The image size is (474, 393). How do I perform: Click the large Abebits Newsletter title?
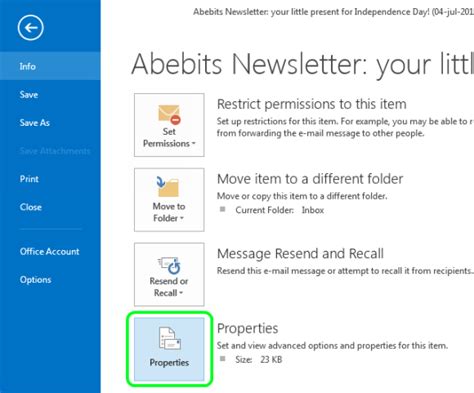coord(303,64)
